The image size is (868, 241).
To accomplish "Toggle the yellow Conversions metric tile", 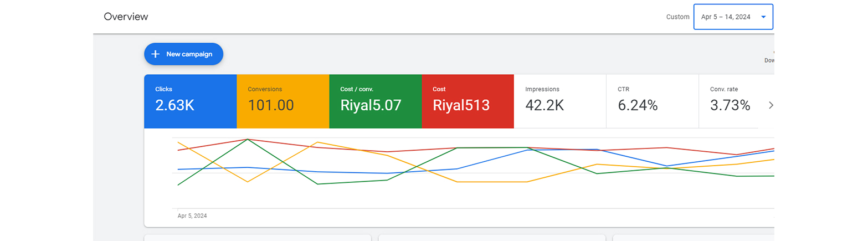I will 283,101.
